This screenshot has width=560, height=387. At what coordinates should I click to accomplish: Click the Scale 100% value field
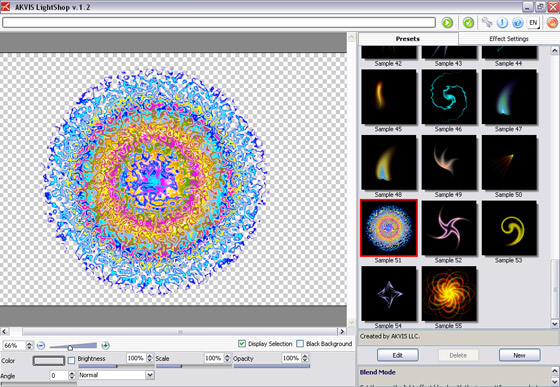[214, 358]
